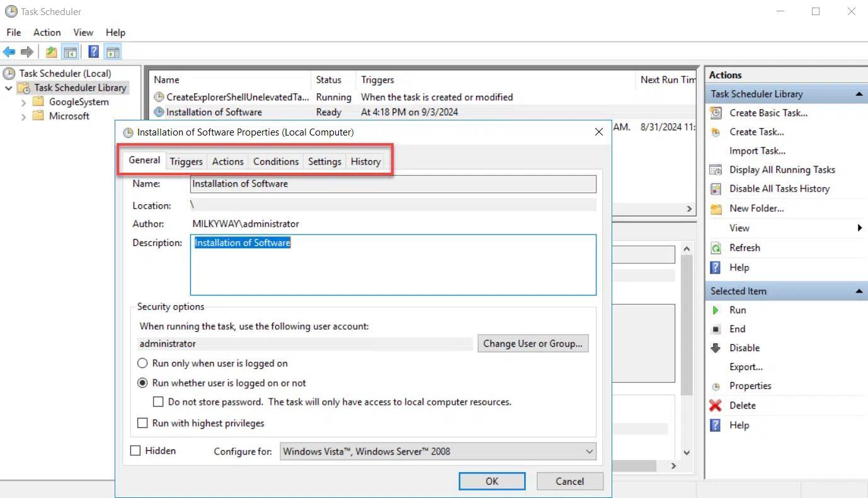
Task: Click the OK button
Action: (x=491, y=481)
